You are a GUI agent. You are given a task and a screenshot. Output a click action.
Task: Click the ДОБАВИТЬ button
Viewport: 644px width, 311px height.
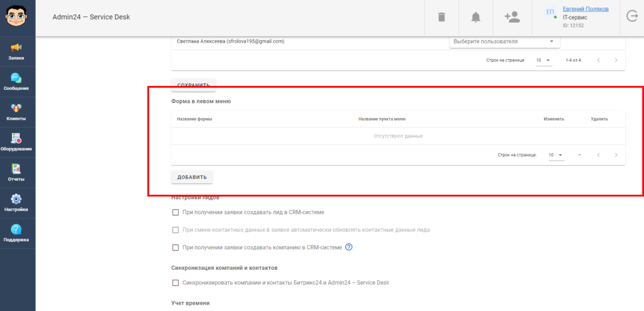192,177
